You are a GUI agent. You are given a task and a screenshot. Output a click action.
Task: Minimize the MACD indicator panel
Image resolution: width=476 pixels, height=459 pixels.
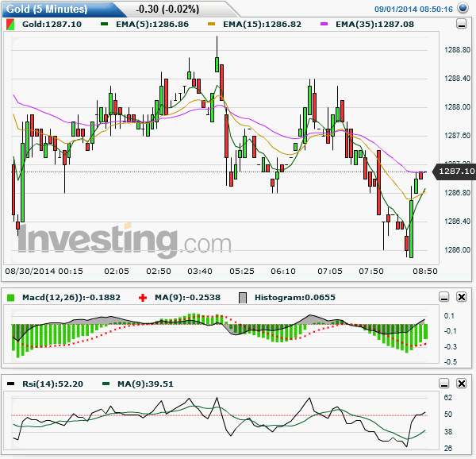pos(444,297)
